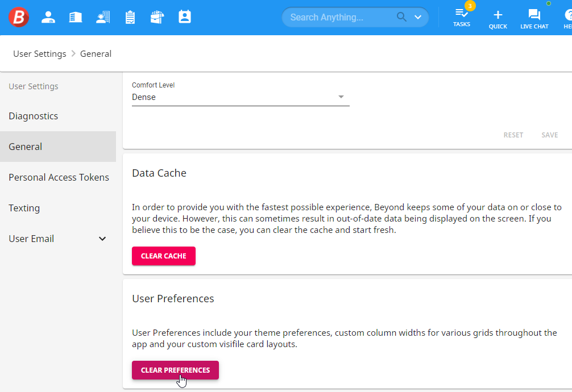The height and width of the screenshot is (392, 572).
Task: Open the clipboard checklist icon
Action: coord(130,18)
